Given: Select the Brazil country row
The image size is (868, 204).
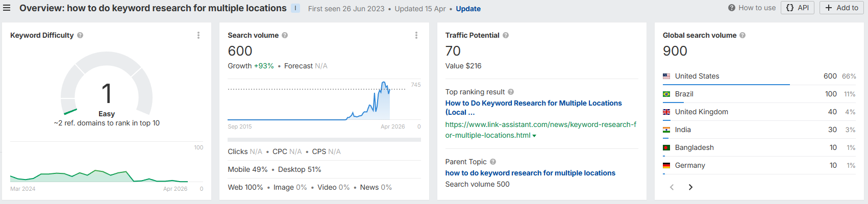Looking at the screenshot, I should click(759, 94).
